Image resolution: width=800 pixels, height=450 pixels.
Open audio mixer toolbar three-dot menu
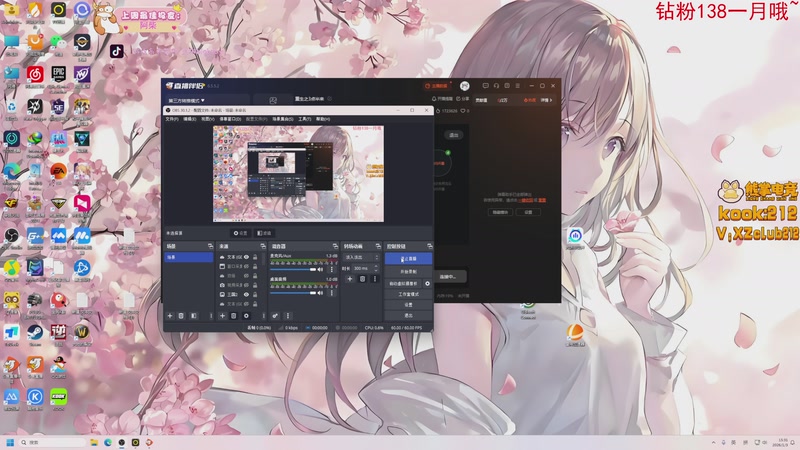click(288, 316)
